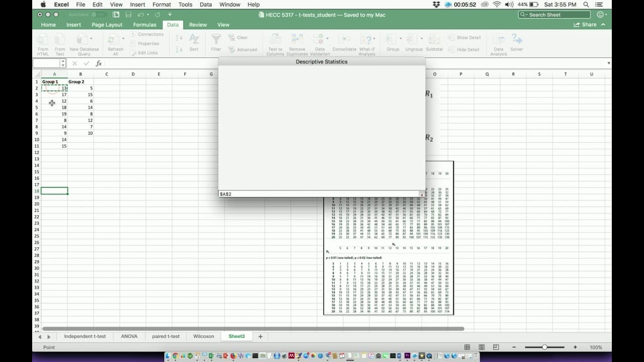644x362 pixels.
Task: Click the horizontal scrollbar
Action: pos(252,329)
